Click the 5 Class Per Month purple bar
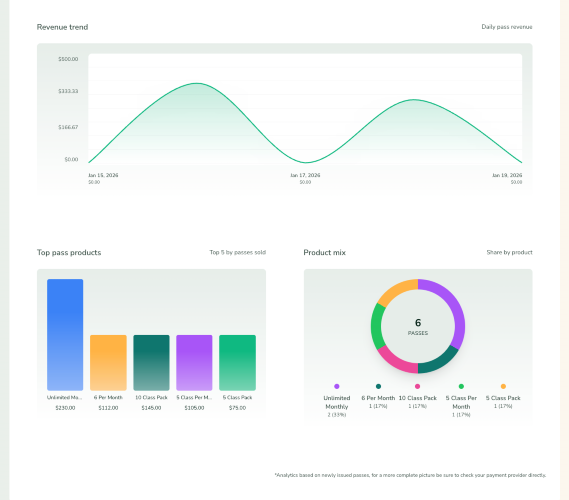 [194, 362]
